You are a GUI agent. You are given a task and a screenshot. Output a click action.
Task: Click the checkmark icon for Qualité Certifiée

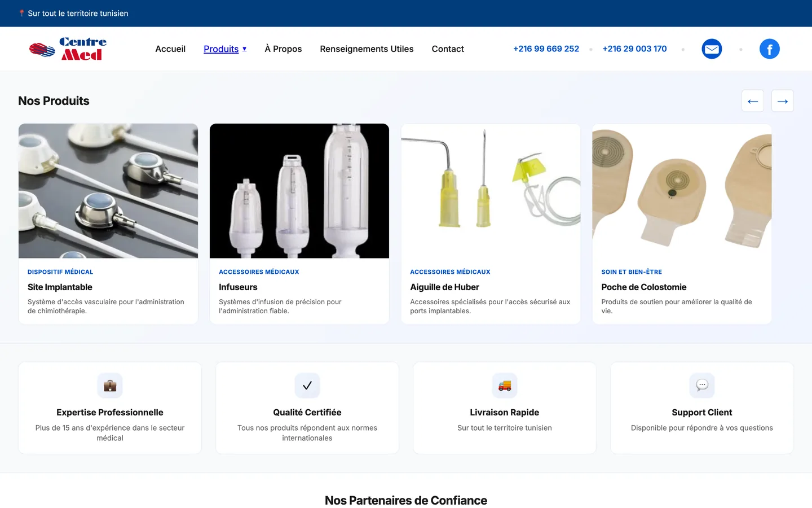tap(307, 386)
